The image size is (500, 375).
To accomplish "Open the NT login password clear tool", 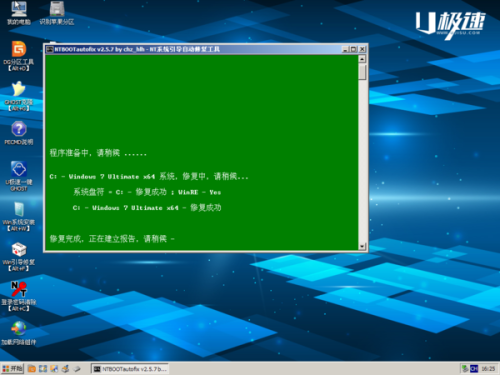I will pos(19,296).
